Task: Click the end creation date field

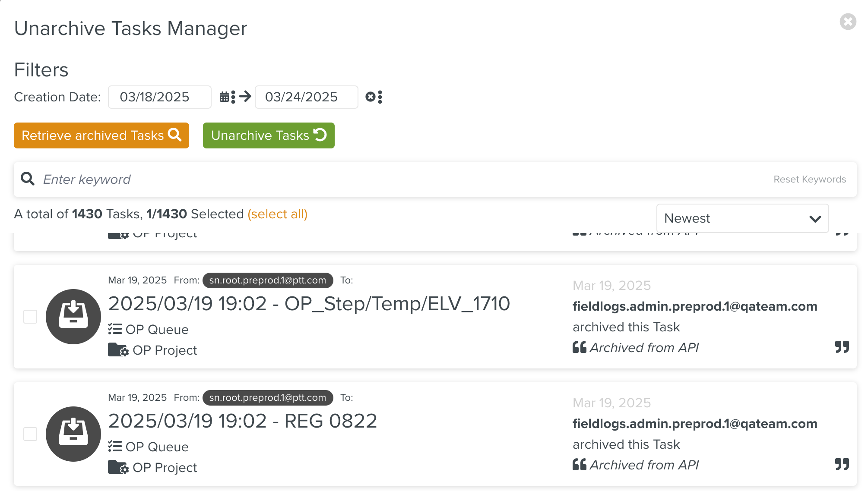Action: 306,97
